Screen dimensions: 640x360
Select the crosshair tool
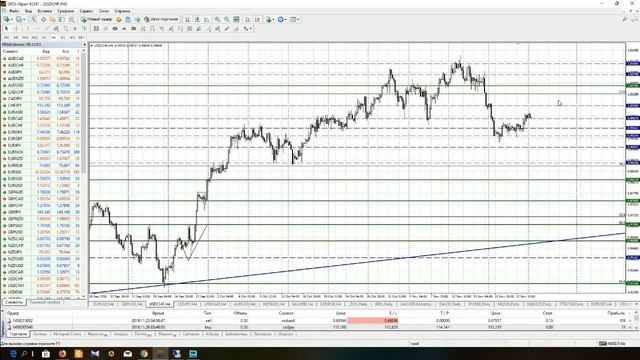coord(16,29)
